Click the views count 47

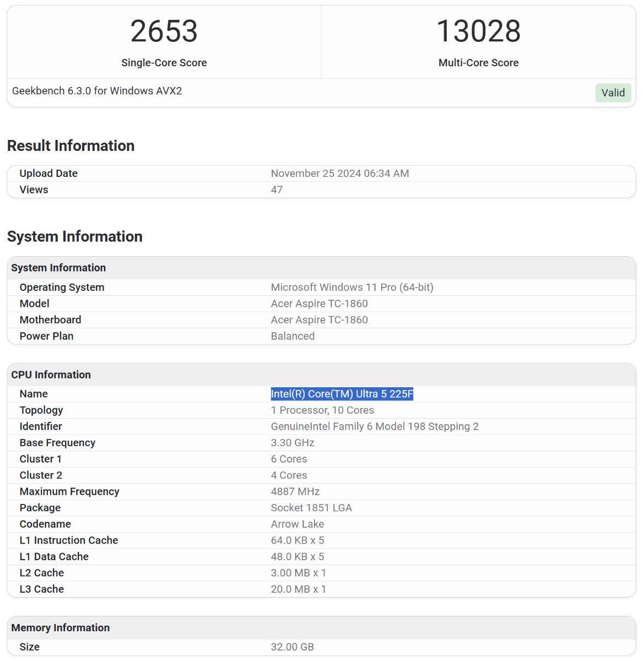point(277,189)
